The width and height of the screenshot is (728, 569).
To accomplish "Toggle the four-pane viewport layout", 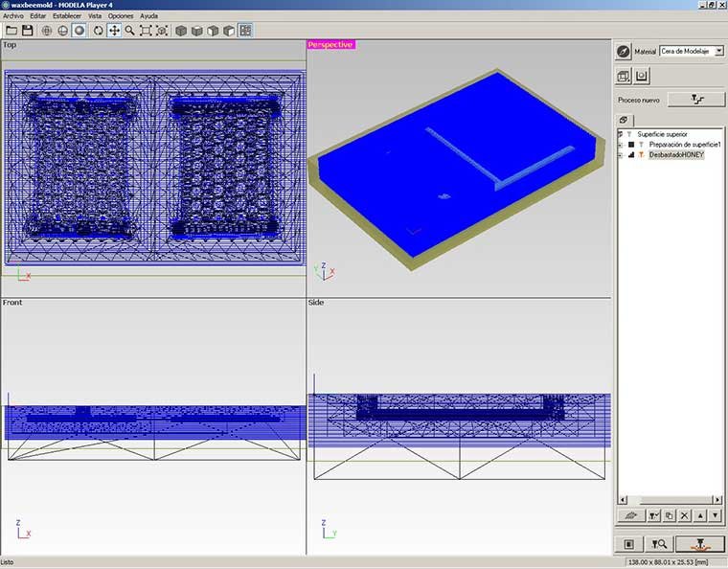I will pos(245,31).
